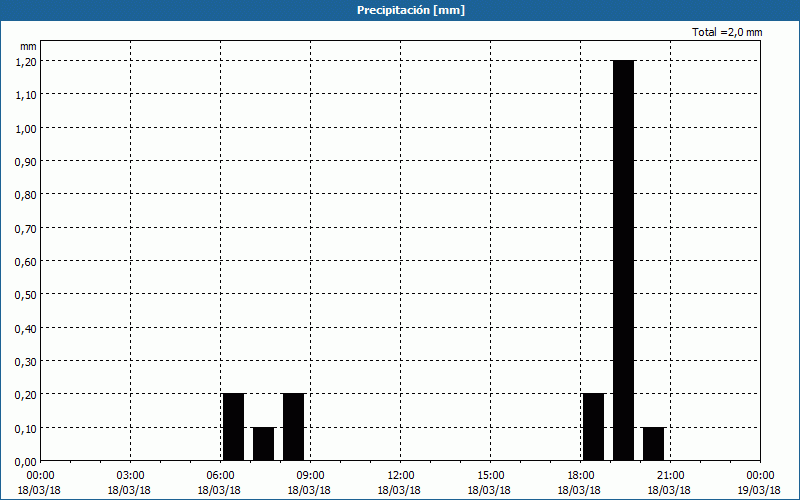Viewport: 800px width, 500px height.
Task: Click the "06:00" time label
Action: coord(220,476)
